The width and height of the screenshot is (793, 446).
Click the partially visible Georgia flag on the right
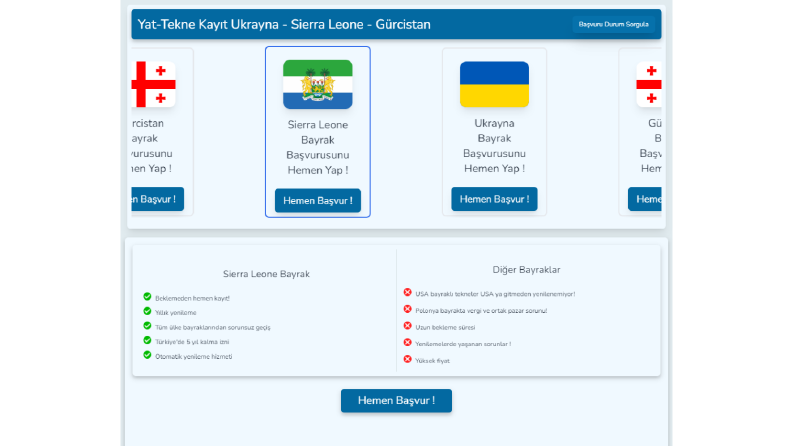(x=649, y=84)
